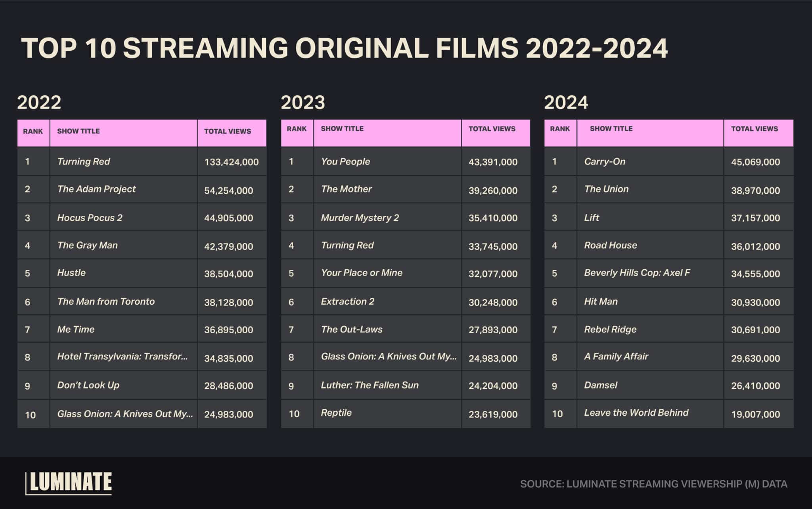Screen dimensions: 812x509
Task: Click the 30,930,000 views value
Action: click(756, 302)
